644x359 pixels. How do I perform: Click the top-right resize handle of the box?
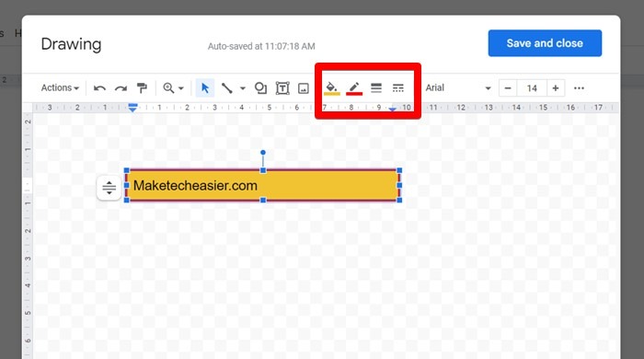click(399, 170)
